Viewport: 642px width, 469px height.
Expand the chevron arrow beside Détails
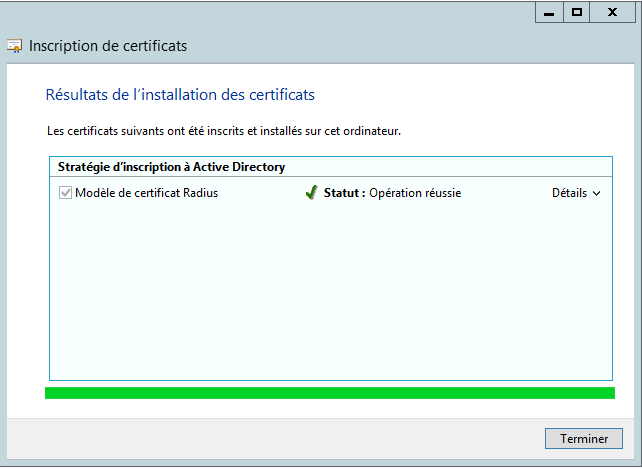click(597, 194)
